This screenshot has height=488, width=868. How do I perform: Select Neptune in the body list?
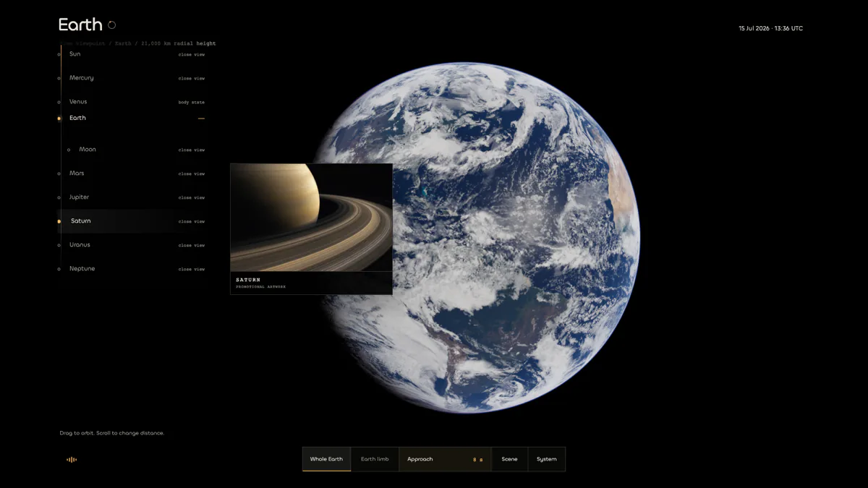point(82,269)
